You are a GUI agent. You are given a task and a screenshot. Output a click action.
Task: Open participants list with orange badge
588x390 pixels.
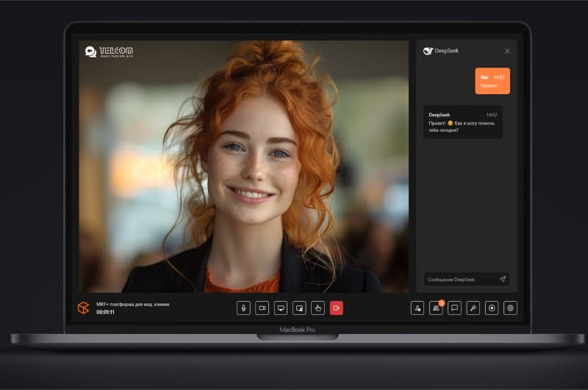click(x=436, y=308)
